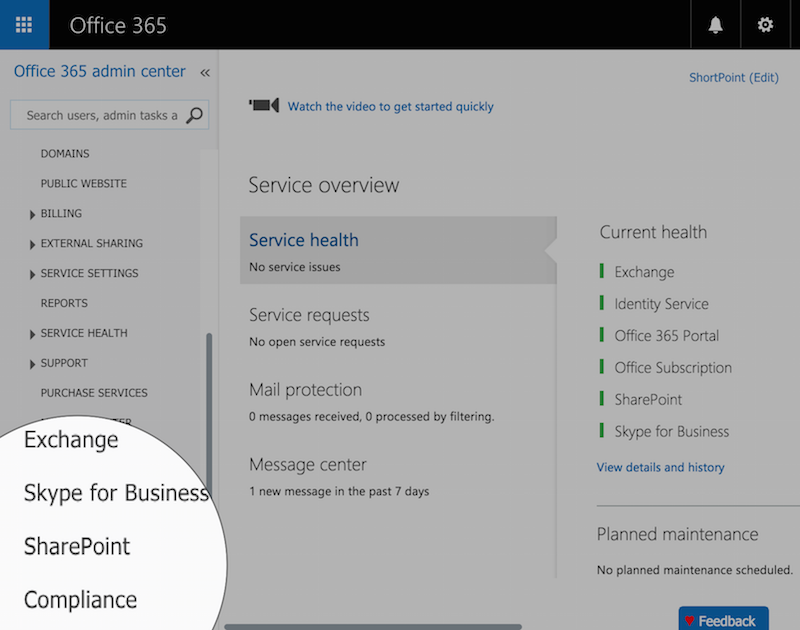Image resolution: width=800 pixels, height=630 pixels.
Task: Click Identity Service under Current health
Action: pos(661,304)
